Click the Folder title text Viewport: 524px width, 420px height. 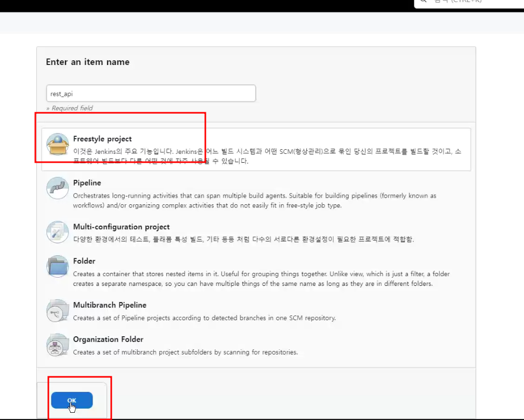pos(84,261)
